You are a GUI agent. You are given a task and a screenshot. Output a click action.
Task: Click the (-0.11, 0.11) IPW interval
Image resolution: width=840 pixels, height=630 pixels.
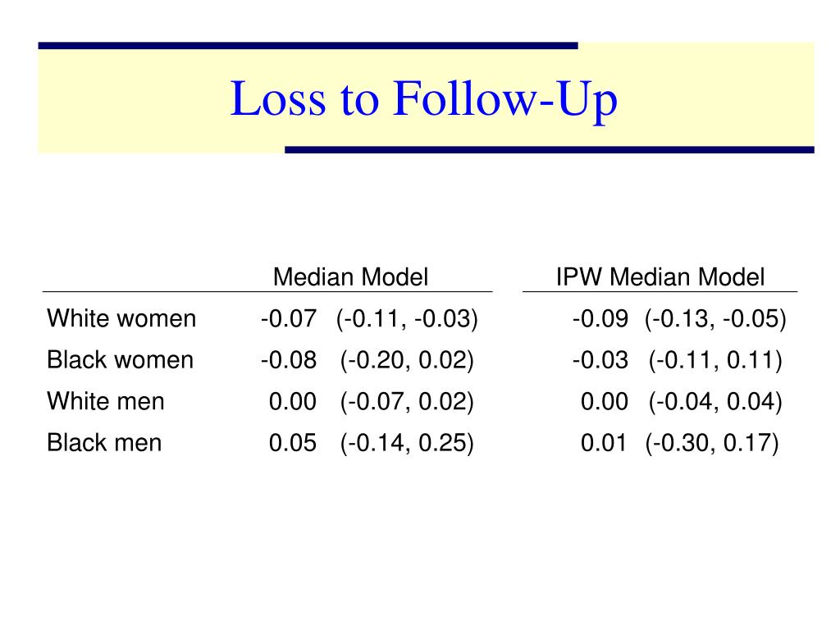pos(715,360)
